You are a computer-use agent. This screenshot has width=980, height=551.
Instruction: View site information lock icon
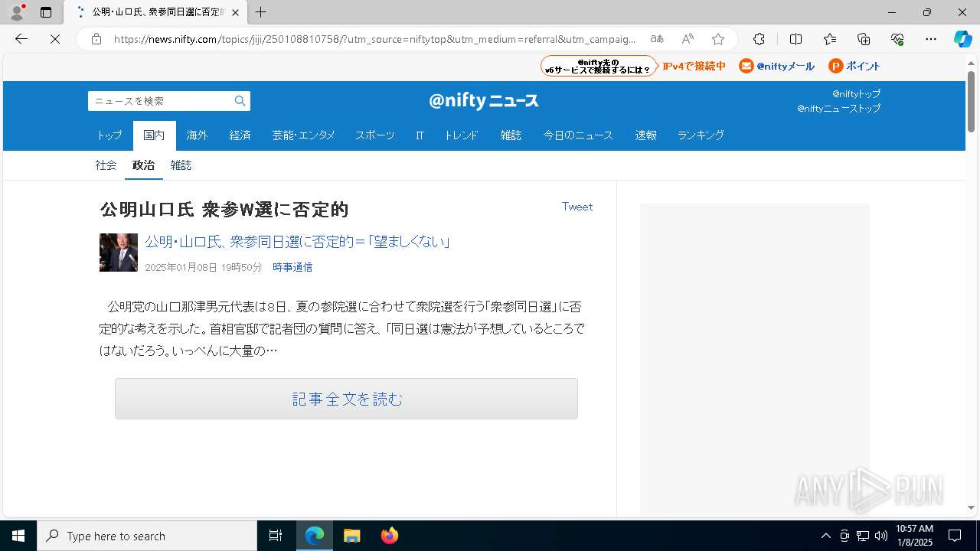pyautogui.click(x=96, y=39)
